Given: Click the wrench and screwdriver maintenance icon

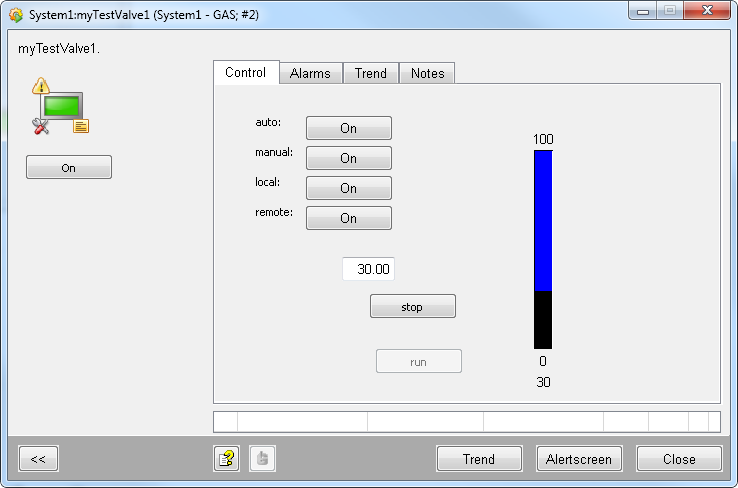Looking at the screenshot, I should tap(40, 126).
